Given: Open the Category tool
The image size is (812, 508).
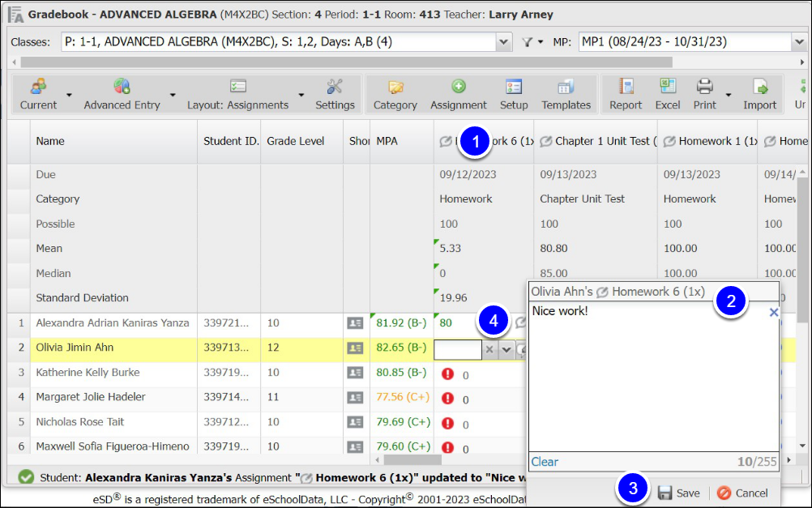Looking at the screenshot, I should pos(395,94).
